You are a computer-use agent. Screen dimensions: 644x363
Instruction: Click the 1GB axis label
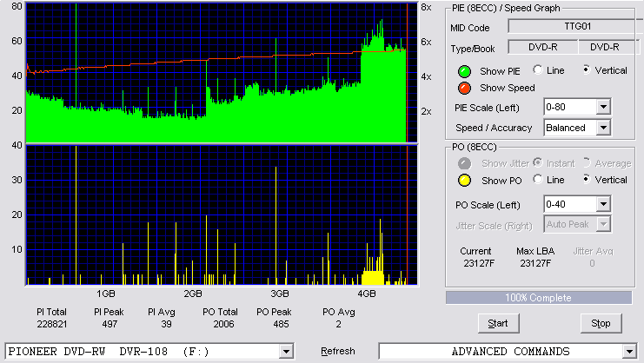(x=105, y=294)
